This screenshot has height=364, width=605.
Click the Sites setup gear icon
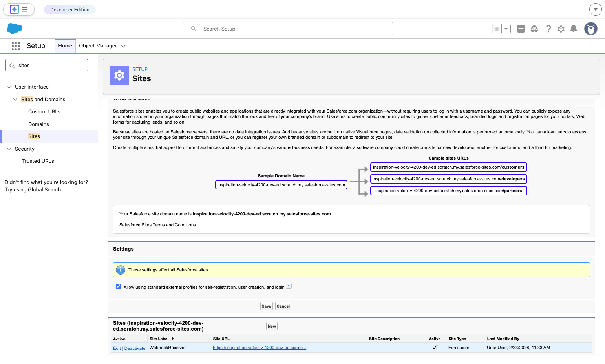[119, 75]
